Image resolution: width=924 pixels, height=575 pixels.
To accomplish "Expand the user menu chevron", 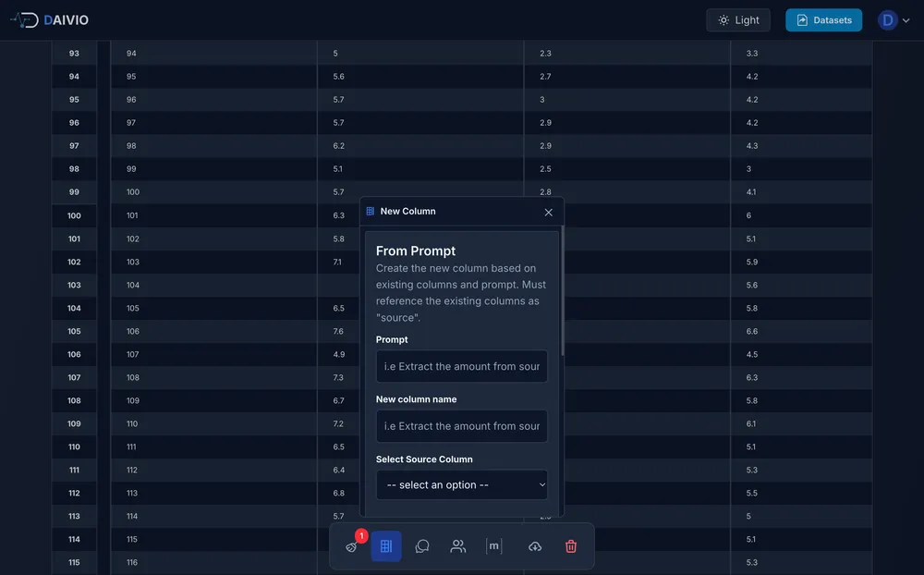I will (906, 20).
